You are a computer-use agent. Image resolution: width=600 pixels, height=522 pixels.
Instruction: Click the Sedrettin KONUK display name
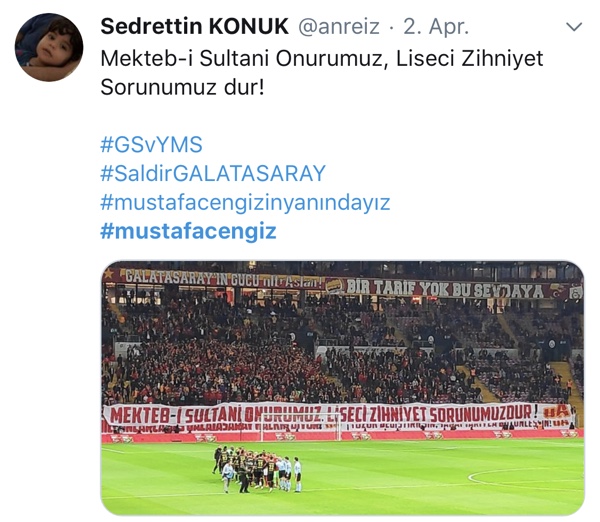point(194,26)
